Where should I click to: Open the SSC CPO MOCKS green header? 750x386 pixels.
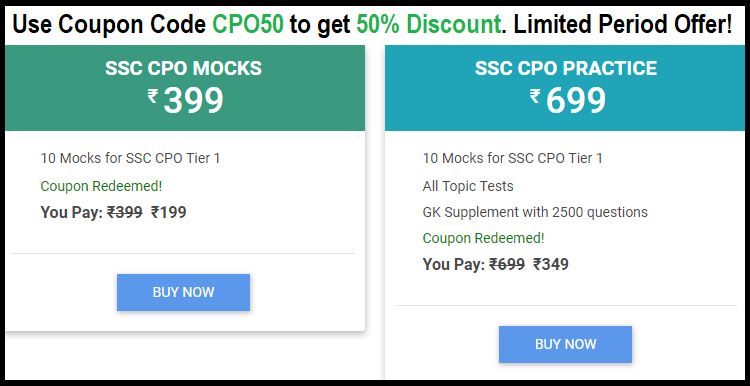[x=185, y=88]
